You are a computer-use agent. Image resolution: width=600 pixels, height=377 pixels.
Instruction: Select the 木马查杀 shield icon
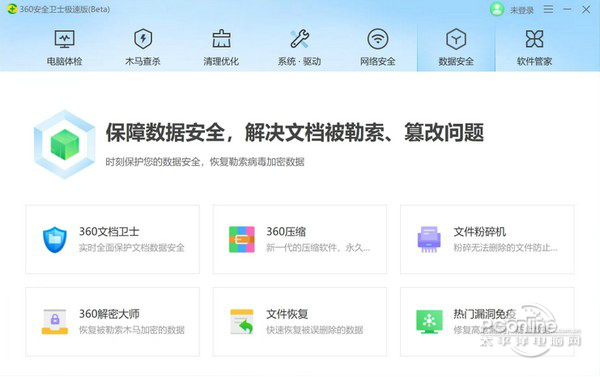coord(143,39)
